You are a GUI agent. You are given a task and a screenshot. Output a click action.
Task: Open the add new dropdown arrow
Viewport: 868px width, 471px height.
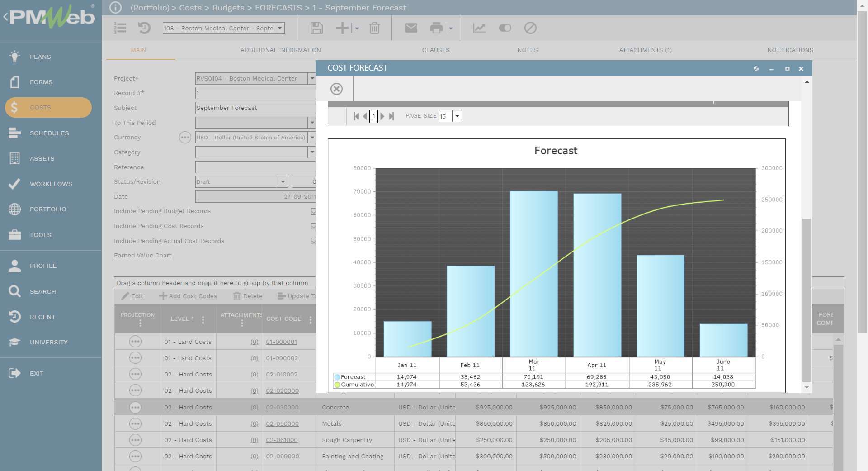[357, 29]
